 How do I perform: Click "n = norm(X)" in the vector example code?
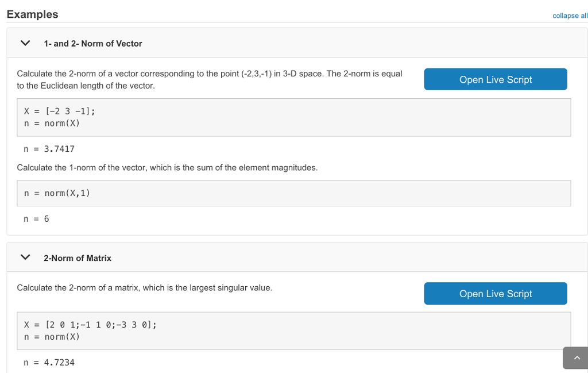tap(52, 123)
